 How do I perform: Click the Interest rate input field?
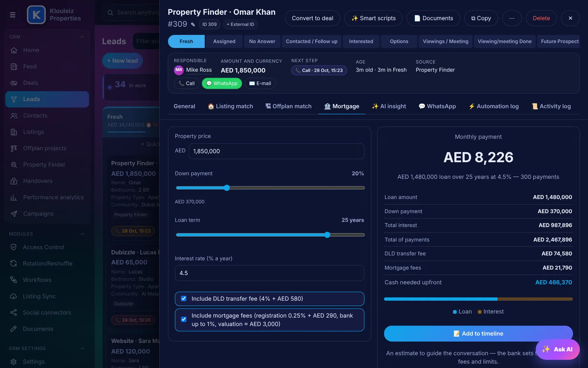(269, 273)
